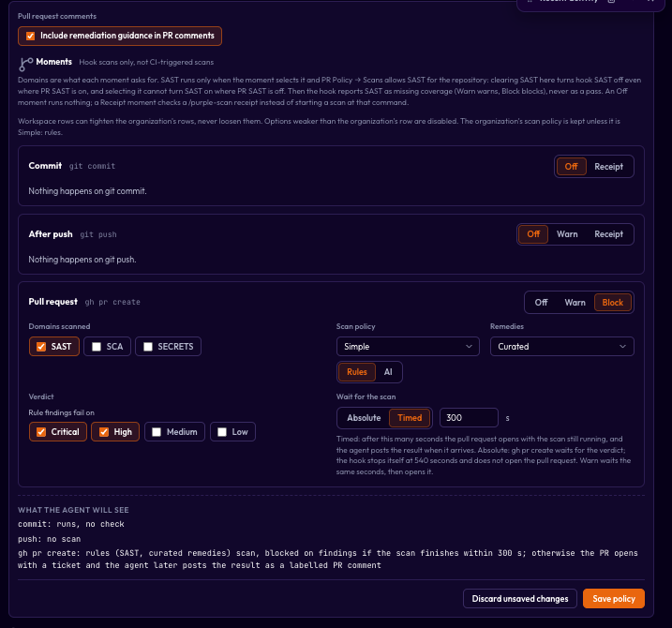672x628 pixels.
Task: Click the 'Remedies' label
Action: point(506,326)
